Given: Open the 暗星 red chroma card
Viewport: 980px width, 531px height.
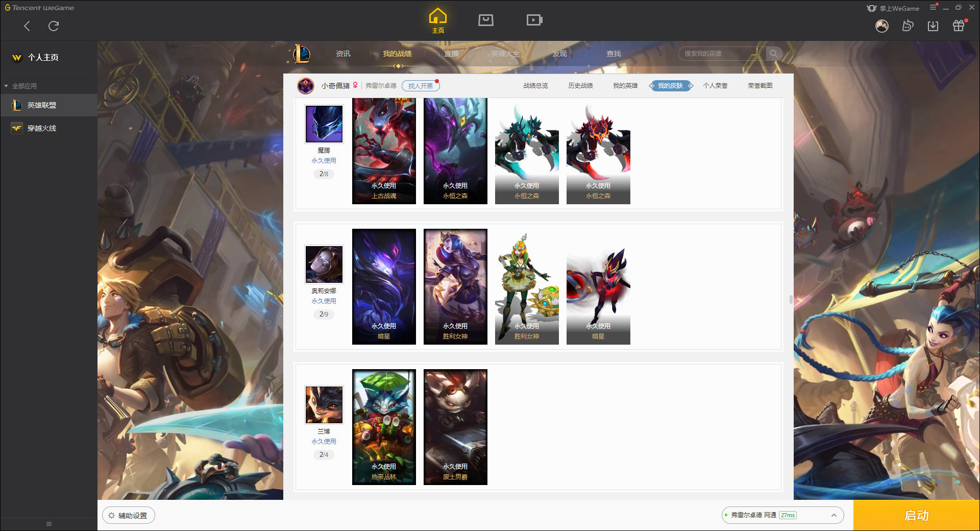Looking at the screenshot, I should point(598,286).
